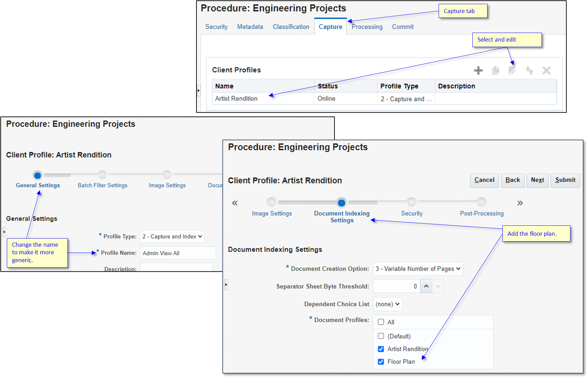
Task: Add a new client profile
Action: click(478, 70)
